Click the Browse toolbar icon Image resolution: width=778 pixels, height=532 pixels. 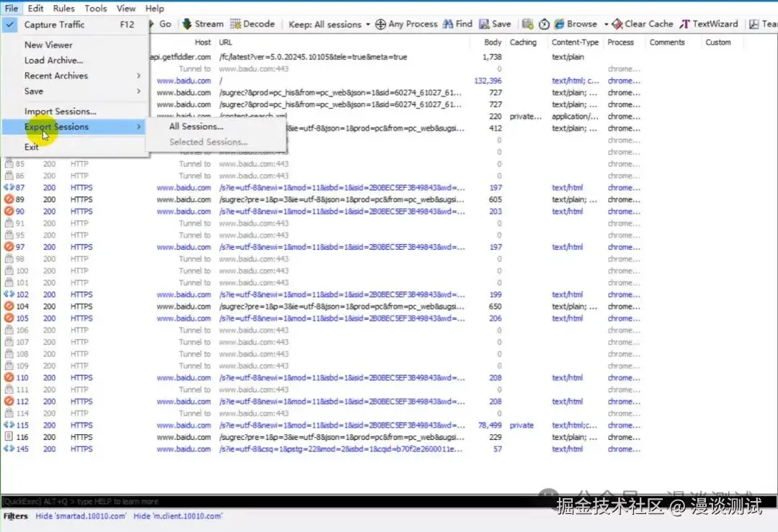click(x=559, y=24)
